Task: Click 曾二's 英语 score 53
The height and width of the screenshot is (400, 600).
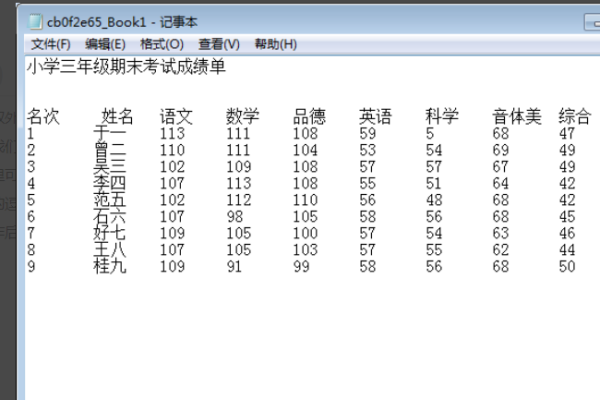Action: (x=367, y=150)
